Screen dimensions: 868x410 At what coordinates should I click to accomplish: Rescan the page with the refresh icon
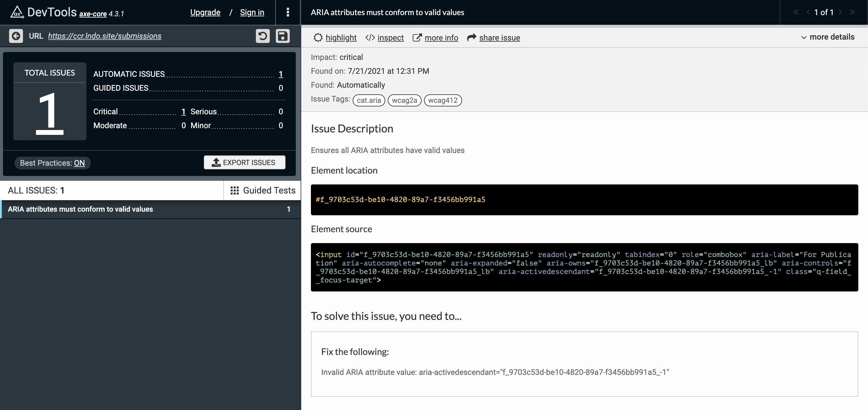coord(263,36)
